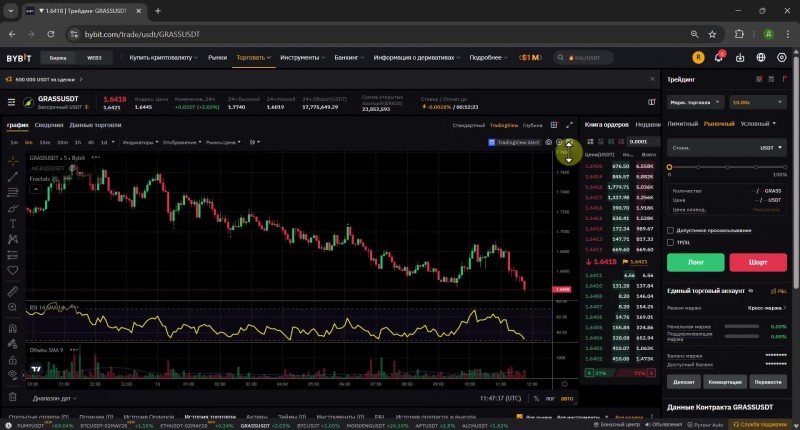Image resolution: width=800 pixels, height=430 pixels.
Task: Open the chart grid layout icon
Action: pyautogui.click(x=556, y=125)
